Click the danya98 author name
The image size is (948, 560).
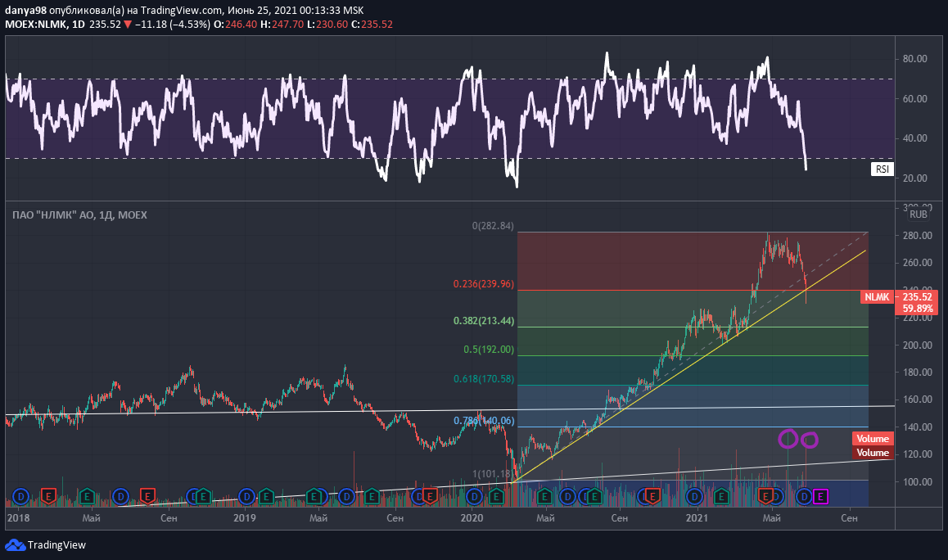(x=25, y=11)
